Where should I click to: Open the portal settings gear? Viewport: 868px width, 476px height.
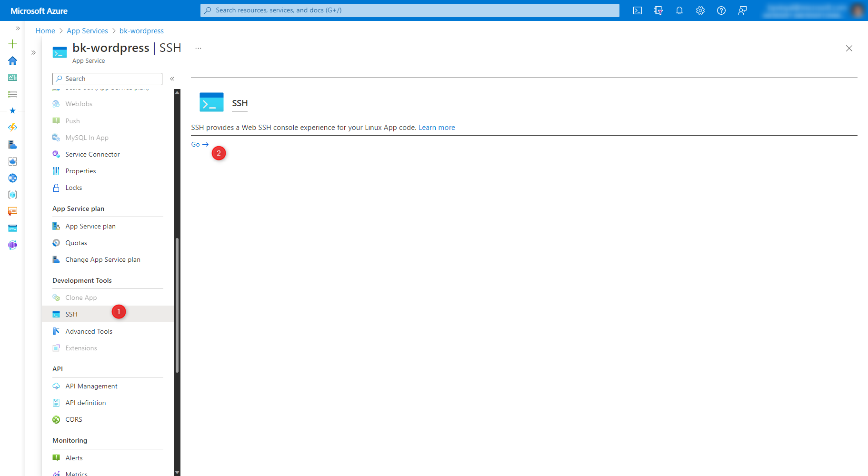pyautogui.click(x=700, y=10)
